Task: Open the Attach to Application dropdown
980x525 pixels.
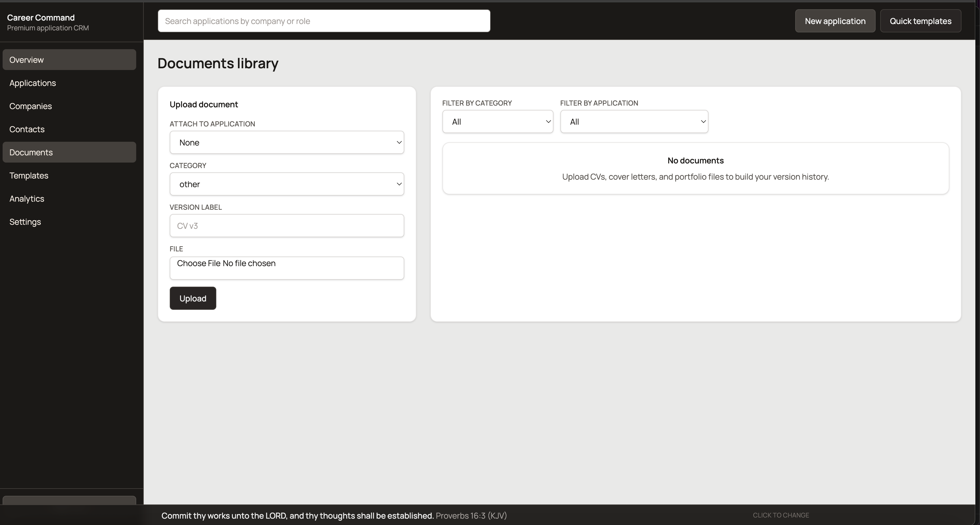Action: coord(287,142)
